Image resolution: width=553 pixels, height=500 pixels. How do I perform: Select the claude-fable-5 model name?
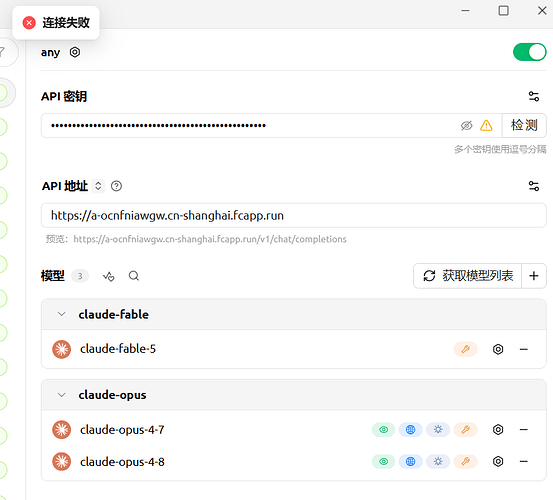(x=118, y=349)
